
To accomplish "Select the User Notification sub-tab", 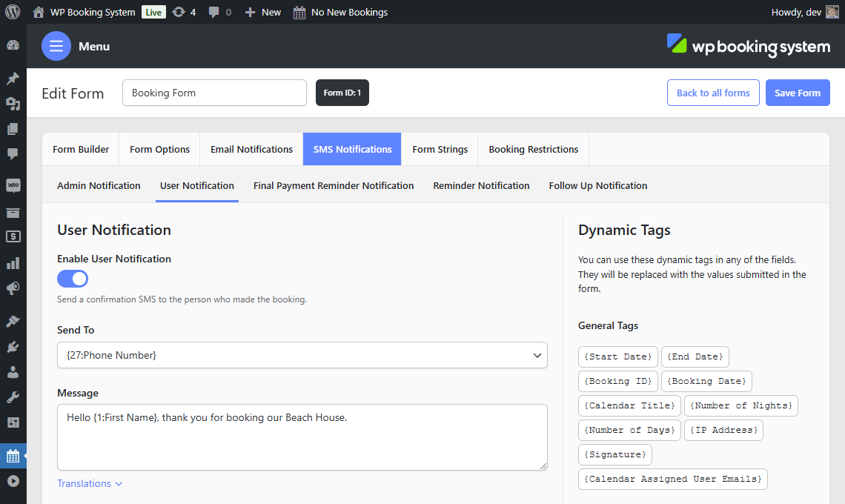I will 197,185.
